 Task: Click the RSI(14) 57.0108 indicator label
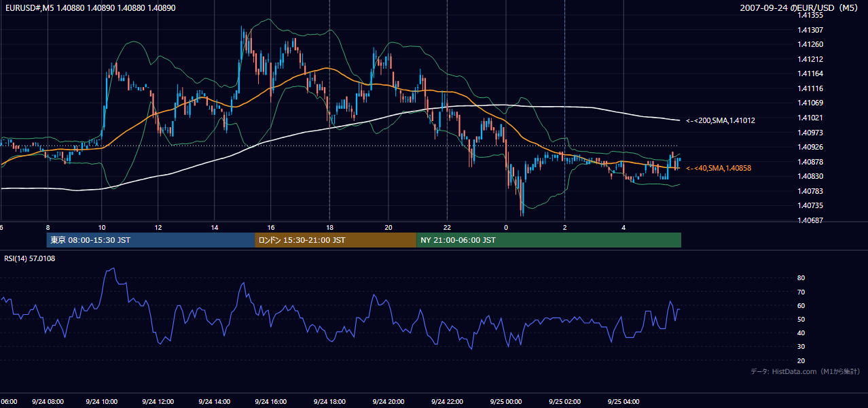click(30, 258)
